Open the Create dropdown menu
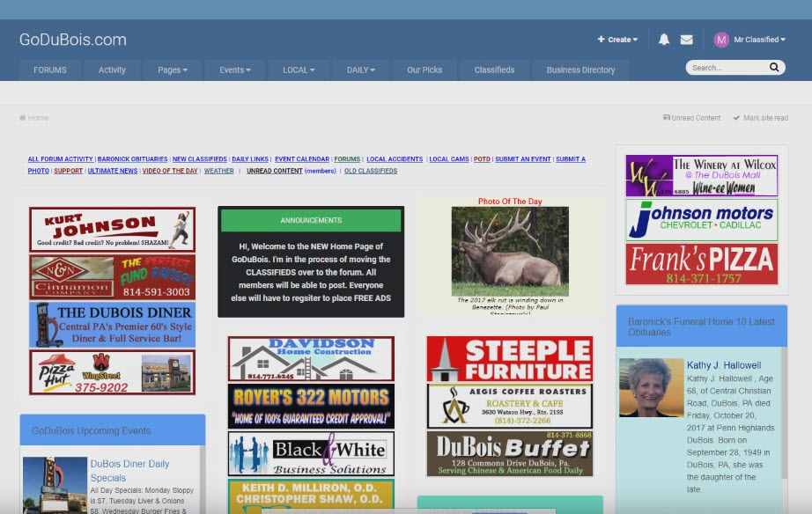Image resolution: width=812 pixels, height=514 pixels. 617,40
